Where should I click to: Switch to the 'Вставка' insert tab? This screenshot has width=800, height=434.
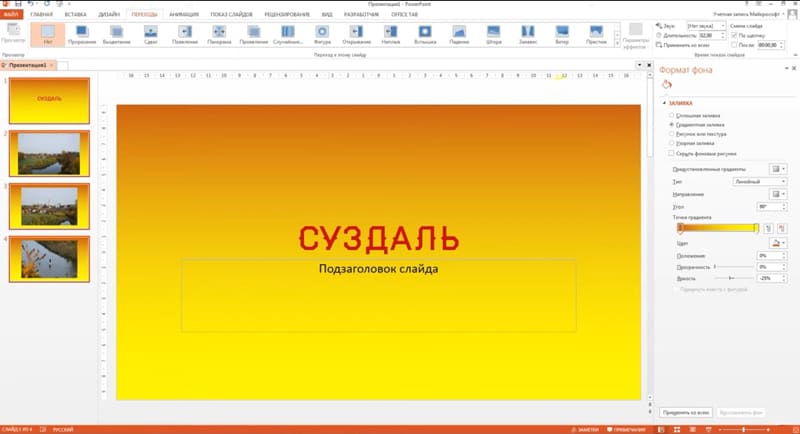point(75,14)
